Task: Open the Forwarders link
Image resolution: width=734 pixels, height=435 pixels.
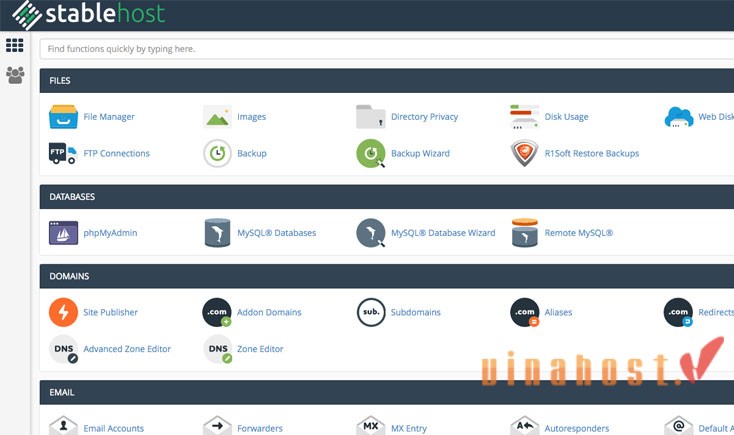Action: tap(260, 428)
